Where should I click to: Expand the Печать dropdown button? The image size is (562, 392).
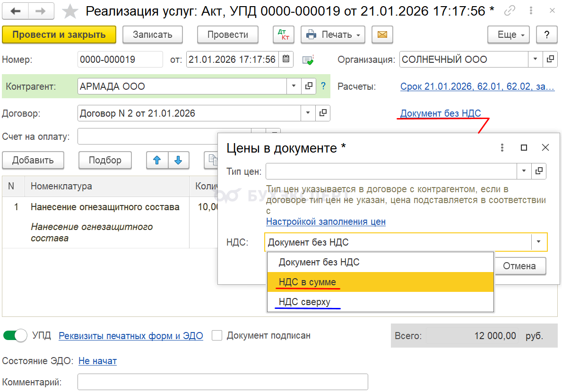click(x=333, y=35)
